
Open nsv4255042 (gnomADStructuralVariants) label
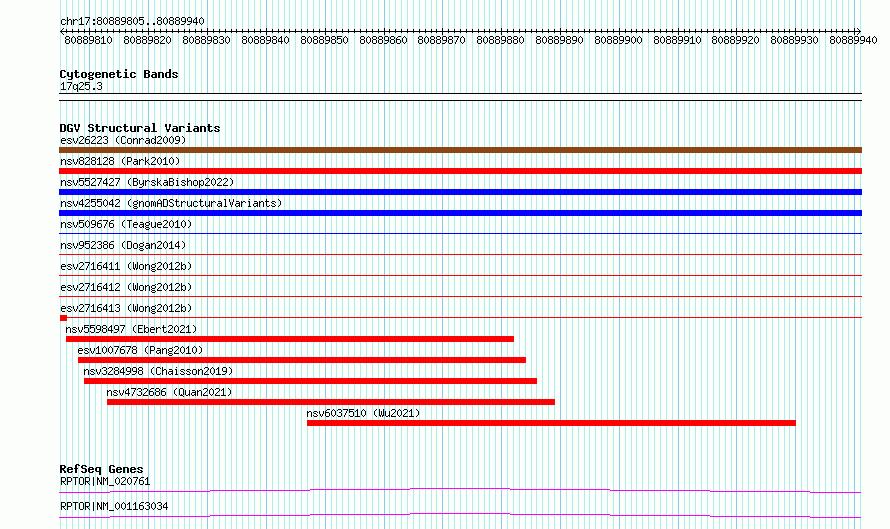click(171, 203)
